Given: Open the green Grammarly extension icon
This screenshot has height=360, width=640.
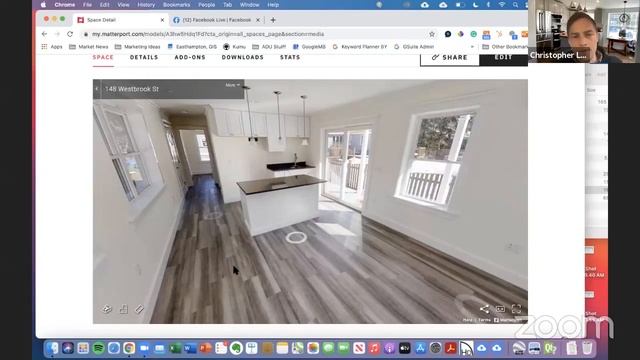Looking at the screenshot, I should (473, 34).
